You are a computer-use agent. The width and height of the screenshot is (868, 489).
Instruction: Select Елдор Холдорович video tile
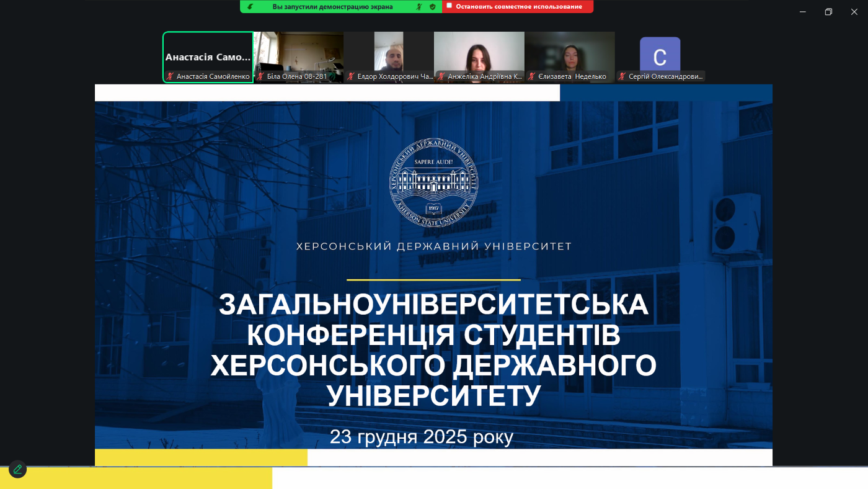(x=389, y=57)
